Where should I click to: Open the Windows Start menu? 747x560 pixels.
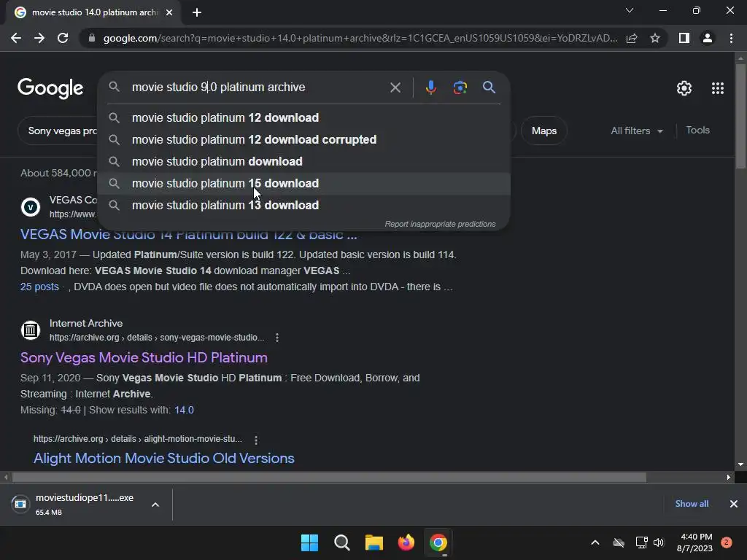309,542
